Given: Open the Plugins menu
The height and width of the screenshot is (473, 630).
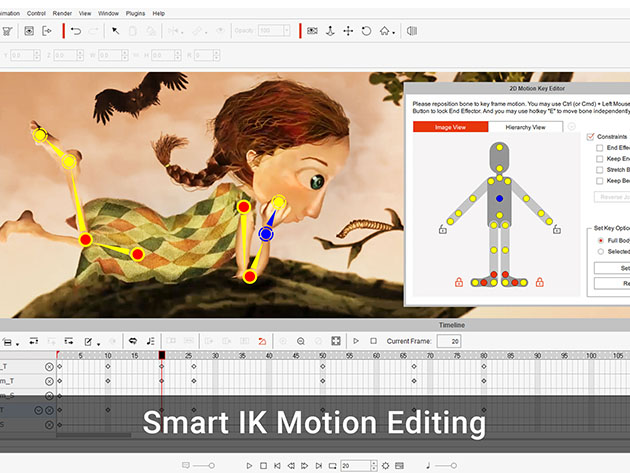Looking at the screenshot, I should 135,13.
